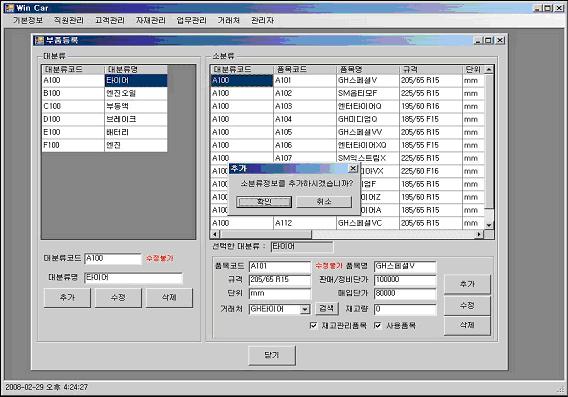Image resolution: width=568 pixels, height=397 pixels.
Task: Click the 대분류코드 input field with A100
Action: [x=113, y=259]
